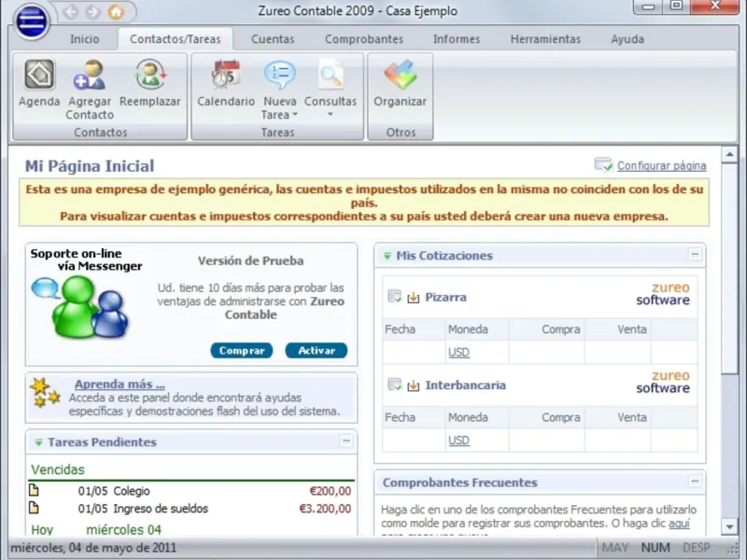Open the Consultas dropdown arrow
Screen dimensions: 747x560
tap(331, 114)
